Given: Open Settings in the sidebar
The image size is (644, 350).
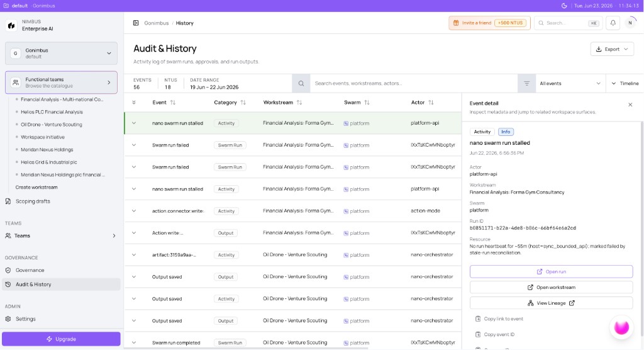Looking at the screenshot, I should tap(61, 319).
